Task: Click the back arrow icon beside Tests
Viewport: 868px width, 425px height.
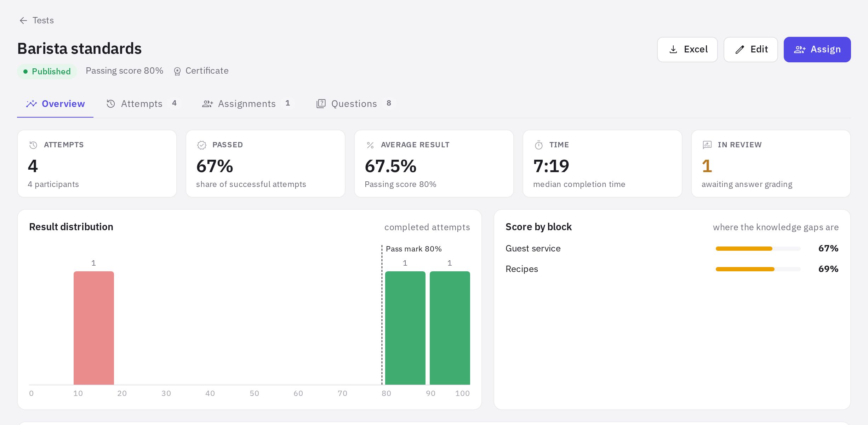Action: click(x=23, y=21)
